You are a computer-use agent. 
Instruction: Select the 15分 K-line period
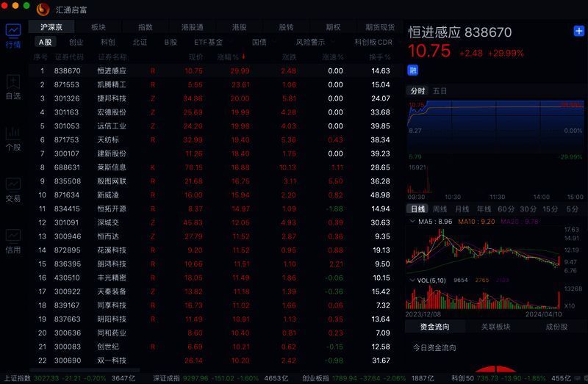tap(550, 209)
